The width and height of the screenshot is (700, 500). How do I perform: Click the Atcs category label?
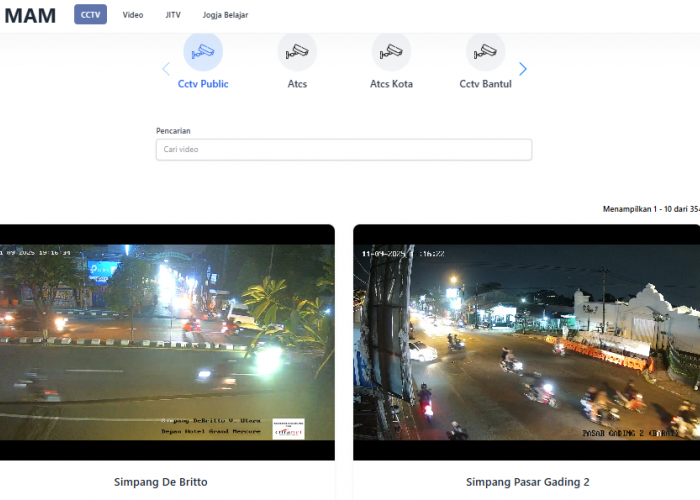(x=297, y=84)
